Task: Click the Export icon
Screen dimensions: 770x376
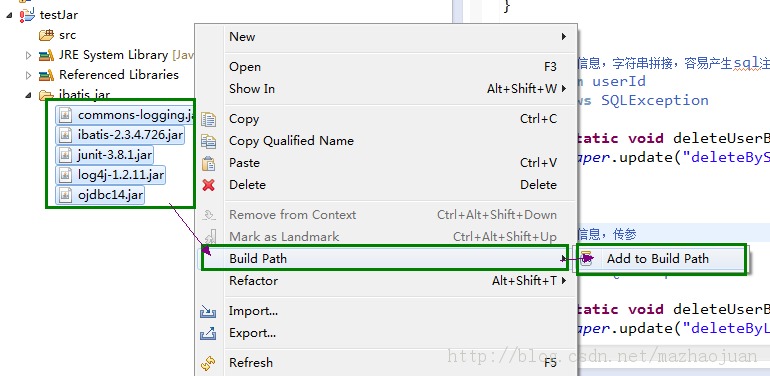Action: 208,333
